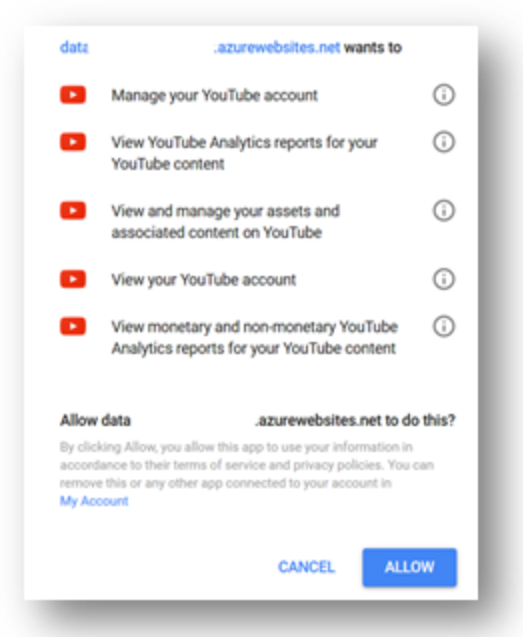Click YouTube logo beside Manage your YouTube account
The width and height of the screenshot is (523, 637).
coord(73,95)
